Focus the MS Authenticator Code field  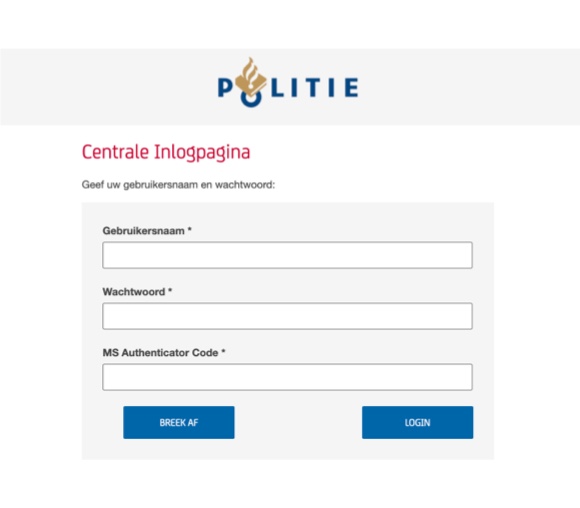[x=287, y=377]
